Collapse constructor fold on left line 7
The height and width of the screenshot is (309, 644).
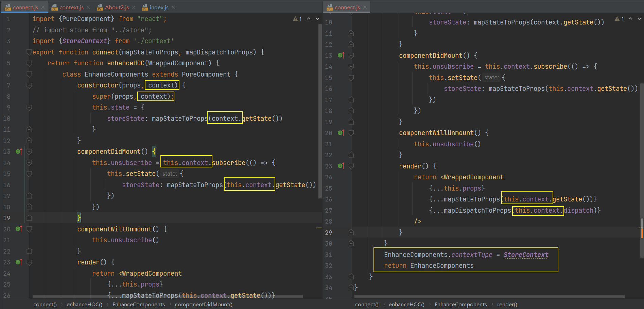pyautogui.click(x=29, y=85)
